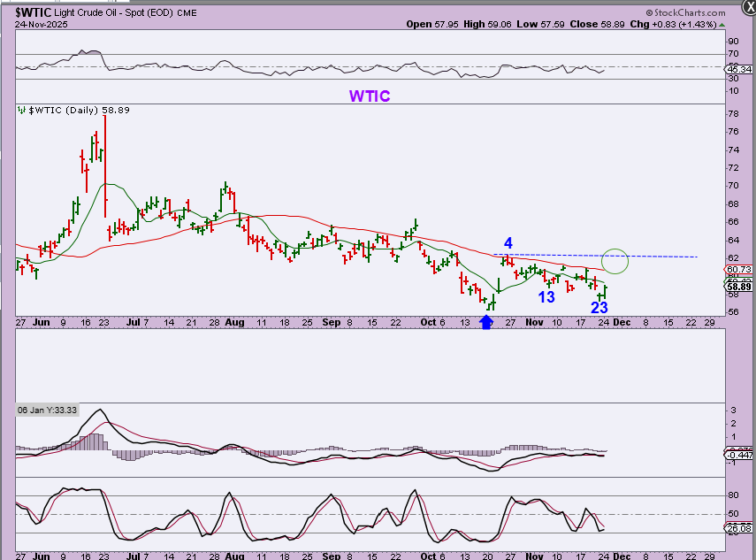Click the 78 level on the price axis
Screen dimensions: 756x560
click(733, 114)
